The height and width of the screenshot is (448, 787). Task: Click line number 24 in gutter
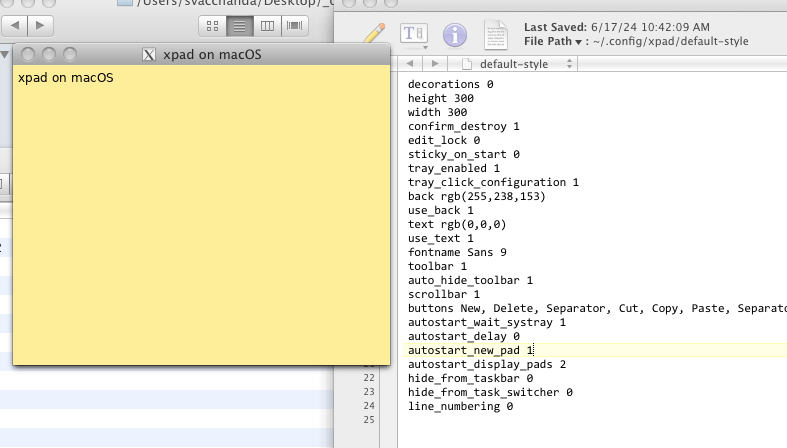[x=369, y=406]
